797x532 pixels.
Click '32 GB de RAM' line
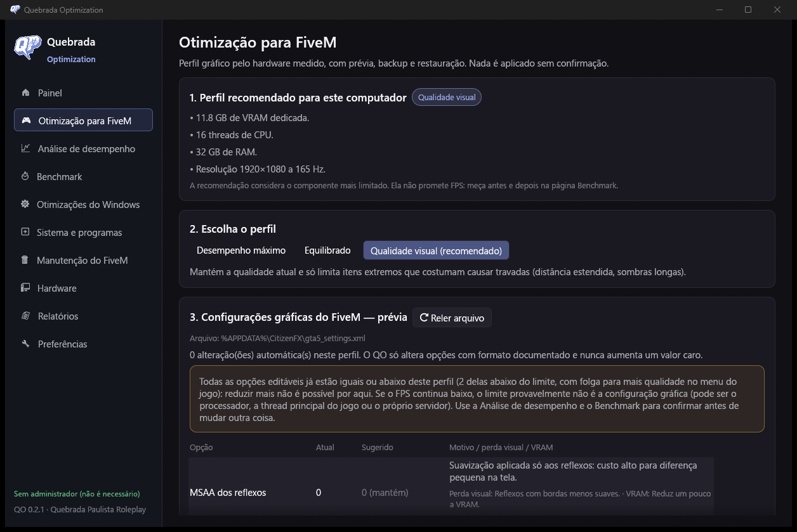tap(223, 152)
